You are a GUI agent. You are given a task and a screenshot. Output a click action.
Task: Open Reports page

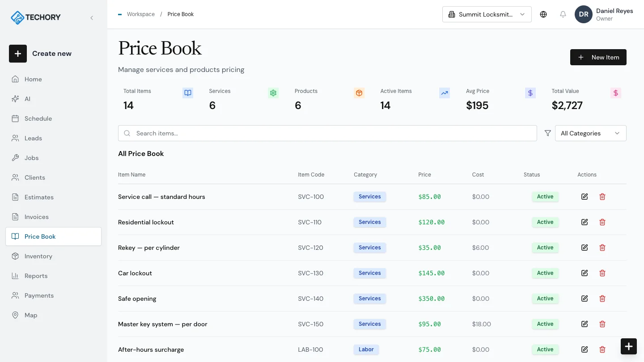53,276
